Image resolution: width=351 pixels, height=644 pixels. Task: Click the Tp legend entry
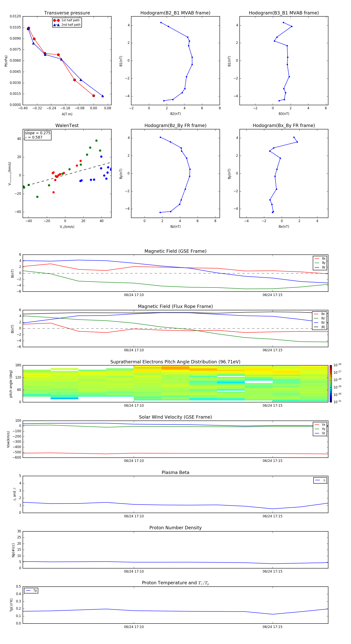click(31, 591)
